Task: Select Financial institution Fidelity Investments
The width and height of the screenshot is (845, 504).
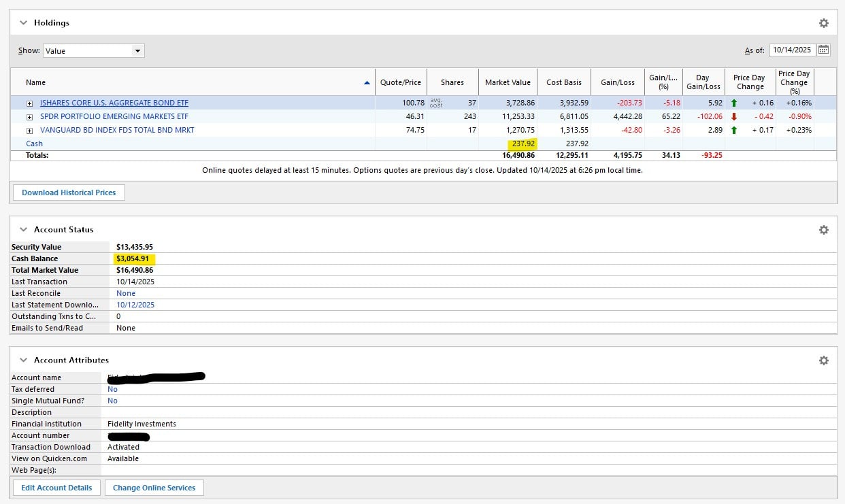Action: [142, 424]
